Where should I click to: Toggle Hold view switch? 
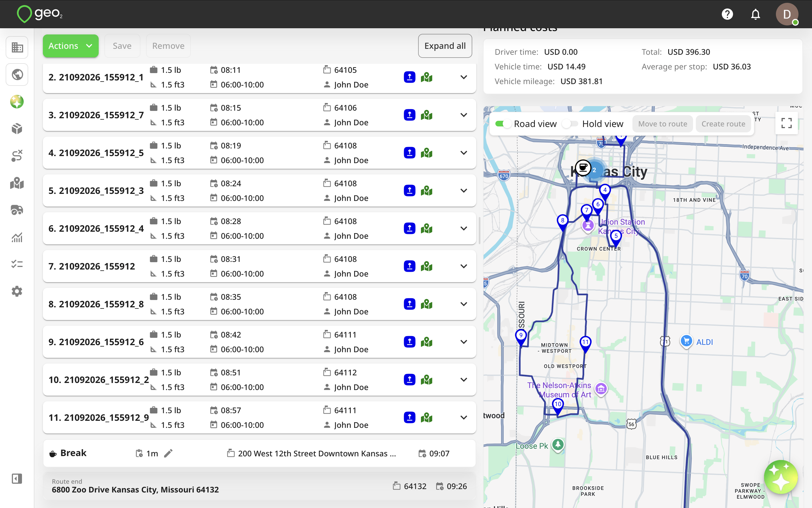coord(570,124)
